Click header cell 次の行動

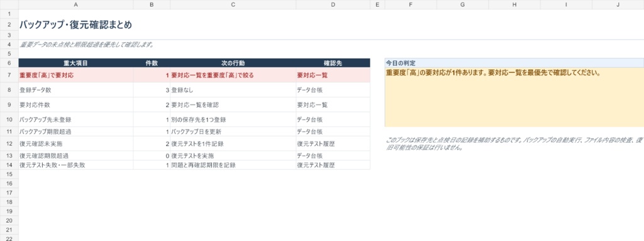tap(233, 64)
